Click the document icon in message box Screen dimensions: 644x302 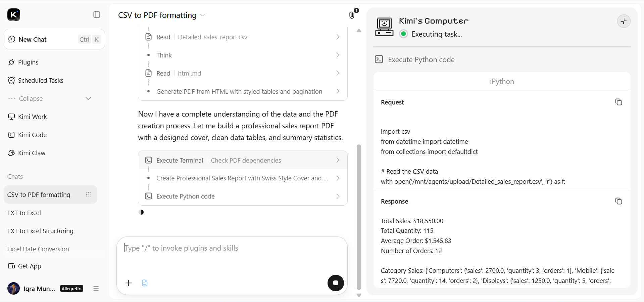pyautogui.click(x=145, y=283)
